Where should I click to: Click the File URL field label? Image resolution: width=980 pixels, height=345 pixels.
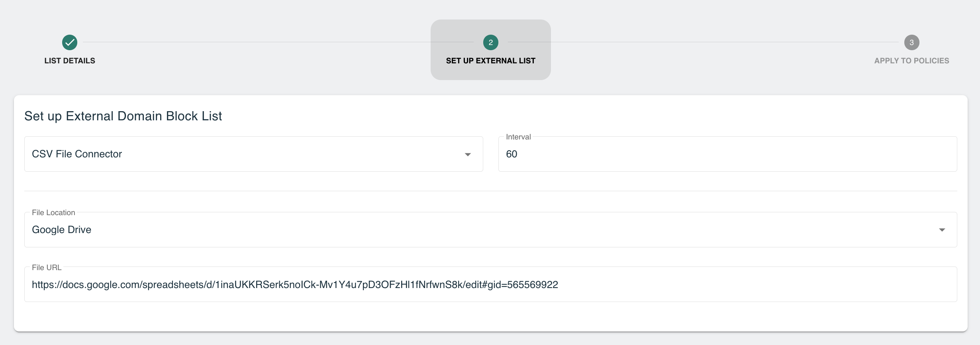click(x=47, y=267)
